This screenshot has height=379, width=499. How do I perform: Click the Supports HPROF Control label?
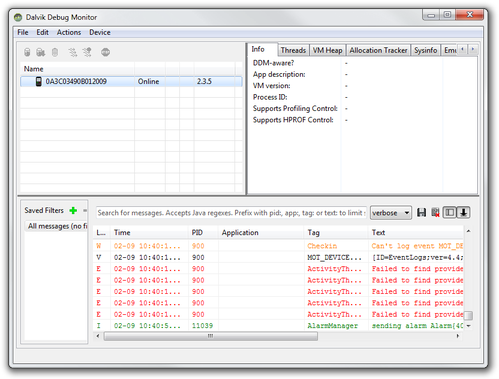(293, 120)
